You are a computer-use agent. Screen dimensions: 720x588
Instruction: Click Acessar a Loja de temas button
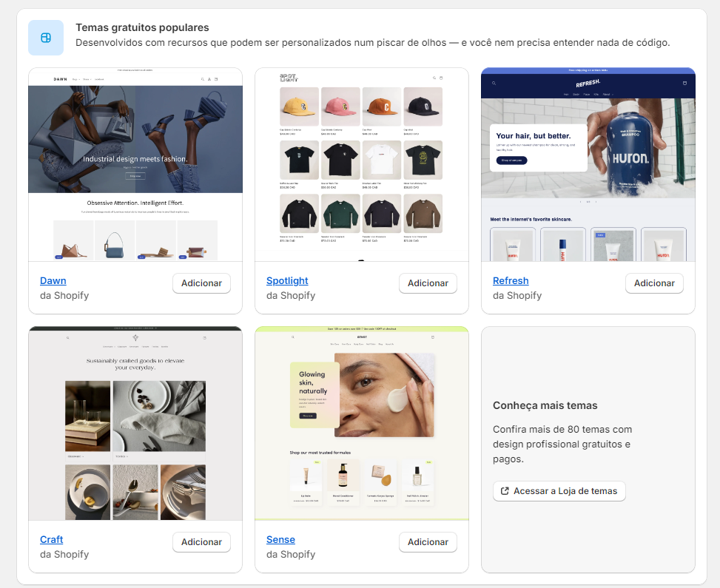(x=559, y=491)
